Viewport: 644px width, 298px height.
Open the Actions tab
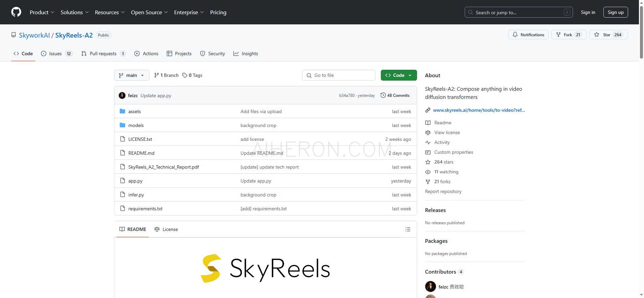tap(146, 54)
